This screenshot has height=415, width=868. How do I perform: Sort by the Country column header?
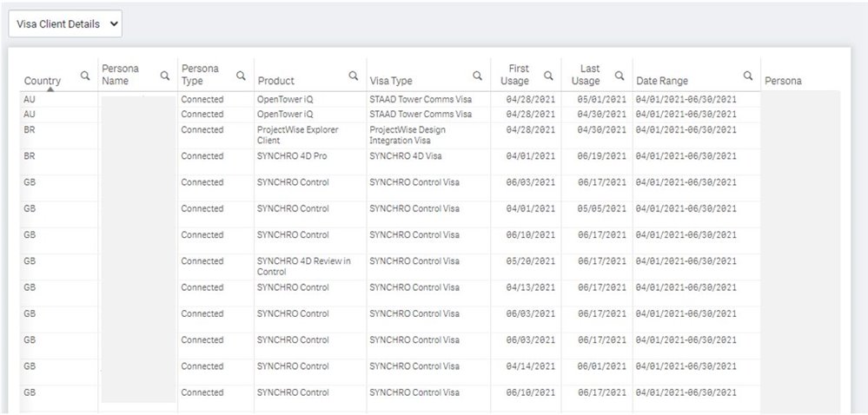(x=43, y=81)
